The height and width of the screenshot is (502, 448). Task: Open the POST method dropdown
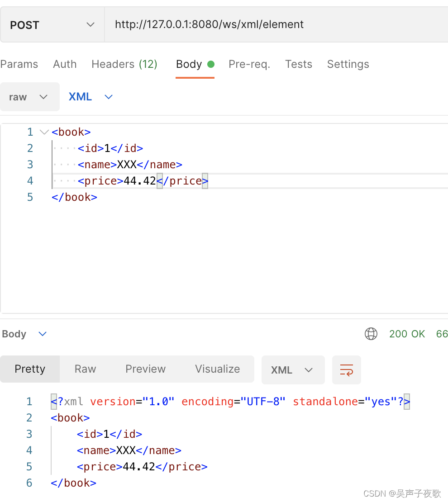52,25
